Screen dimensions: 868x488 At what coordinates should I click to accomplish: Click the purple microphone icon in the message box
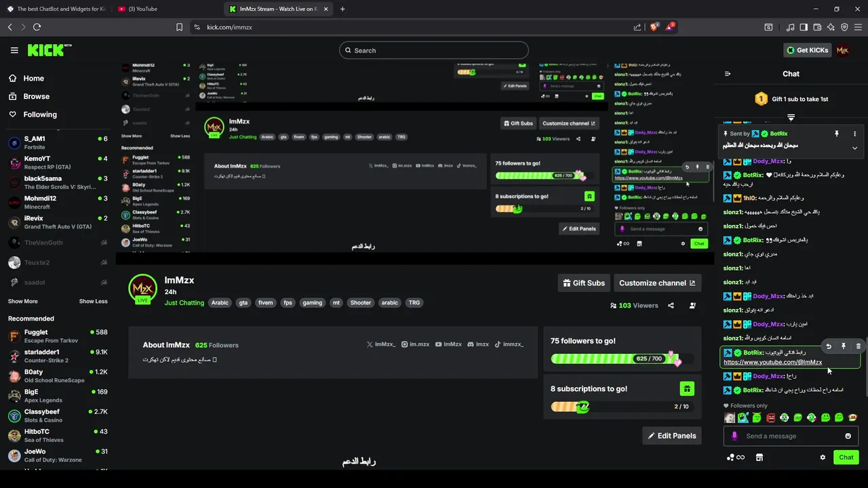(x=734, y=436)
